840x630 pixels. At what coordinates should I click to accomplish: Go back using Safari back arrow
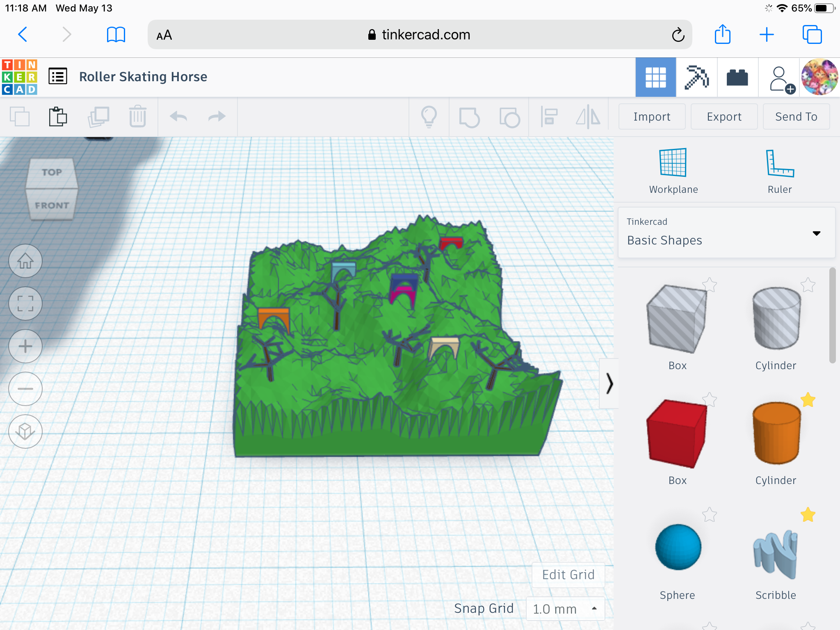(23, 34)
